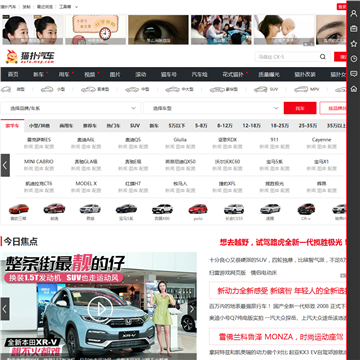Select the SUV body type icon
Image resolution: width=360 pixels, height=360 pixels.
[x=261, y=89]
